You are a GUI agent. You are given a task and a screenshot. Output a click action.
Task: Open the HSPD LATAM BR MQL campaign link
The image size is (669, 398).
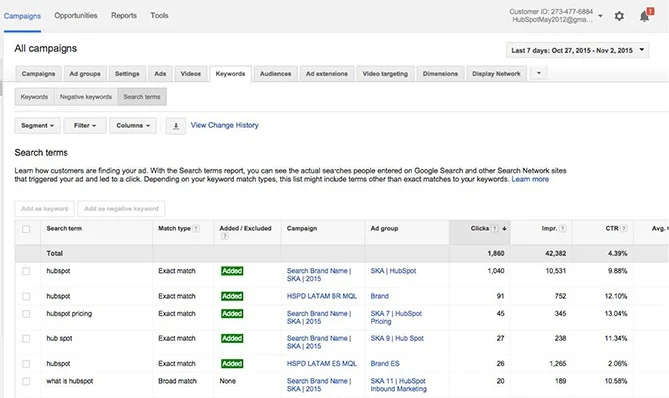click(x=322, y=296)
